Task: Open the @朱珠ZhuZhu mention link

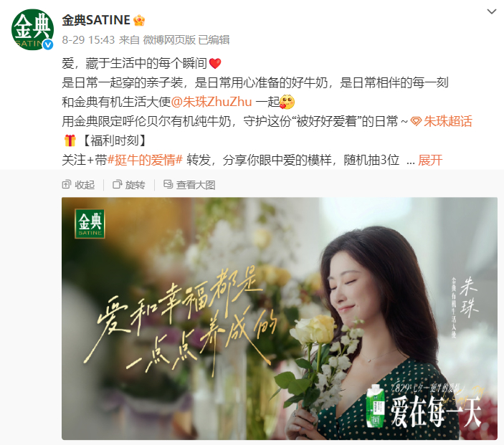Action: coord(211,102)
